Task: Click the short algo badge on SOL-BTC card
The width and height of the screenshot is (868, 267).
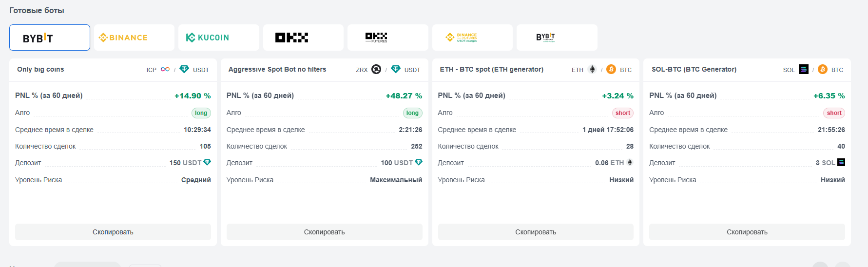Action: click(x=834, y=113)
